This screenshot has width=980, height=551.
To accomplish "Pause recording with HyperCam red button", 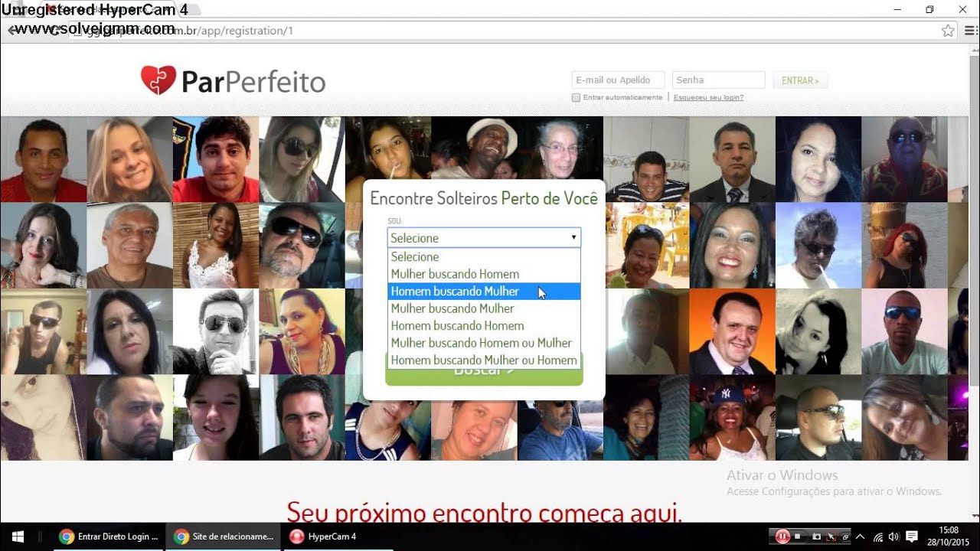I will point(782,536).
